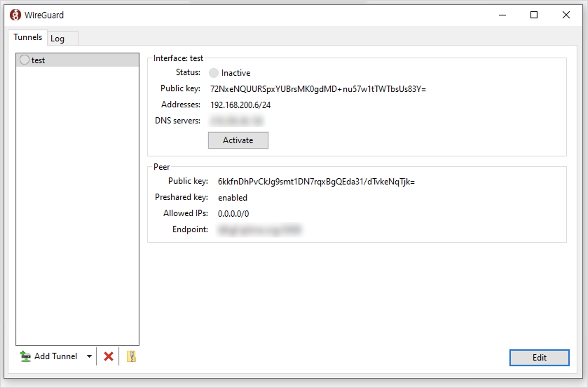Close the WireGuard window
Viewport: 588px width, 388px height.
566,15
